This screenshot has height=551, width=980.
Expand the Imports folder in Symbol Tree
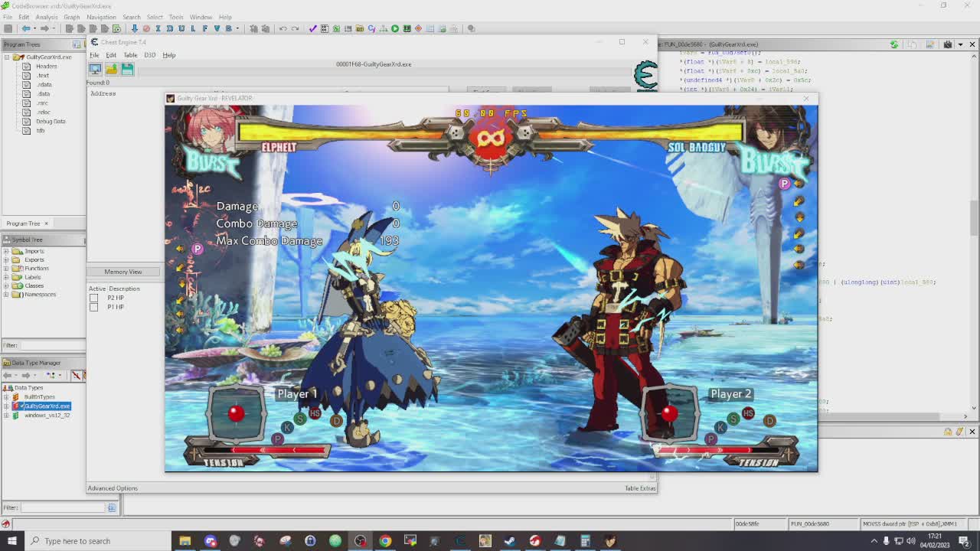6,251
